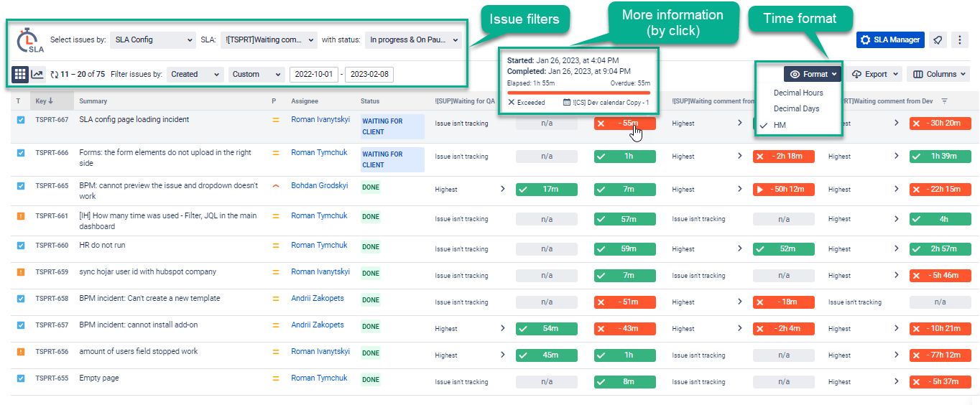Open the Format dropdown button

click(813, 74)
